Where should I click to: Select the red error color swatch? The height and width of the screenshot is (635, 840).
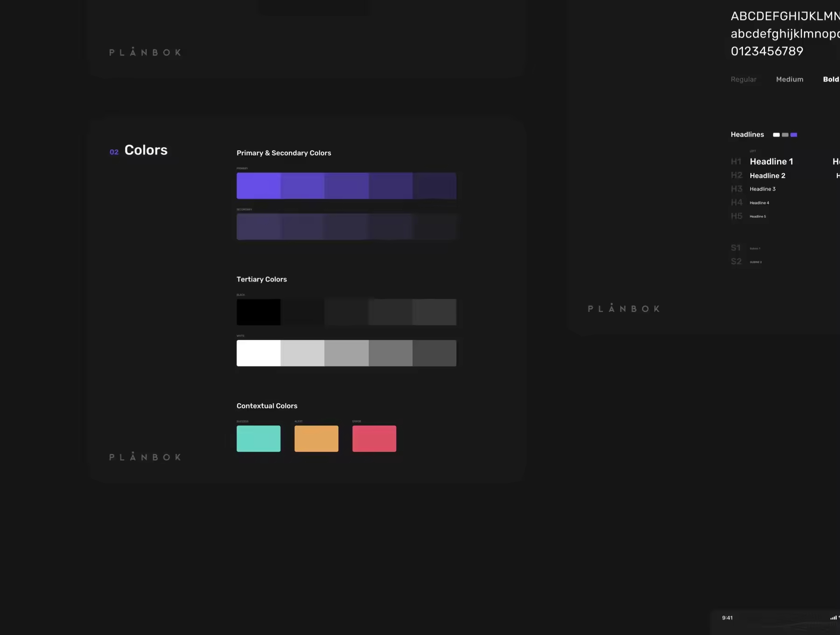374,438
